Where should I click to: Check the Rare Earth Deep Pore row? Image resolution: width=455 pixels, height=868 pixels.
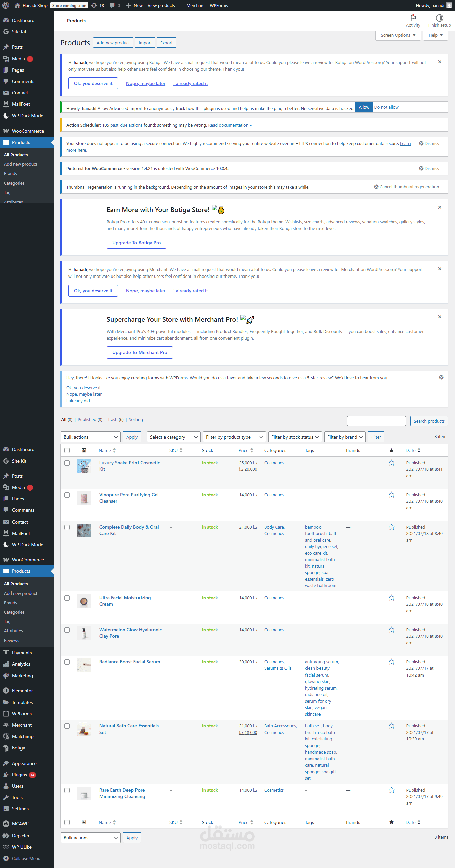click(67, 790)
